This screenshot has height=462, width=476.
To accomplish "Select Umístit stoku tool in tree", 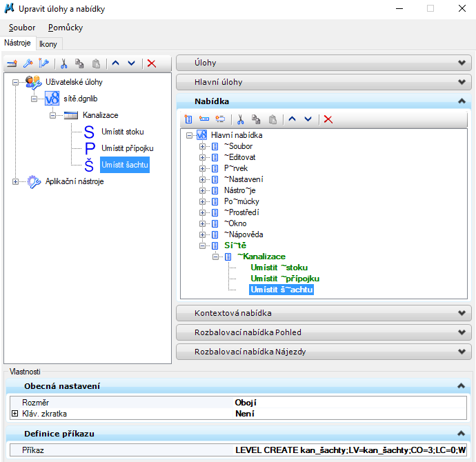I will [x=122, y=131].
